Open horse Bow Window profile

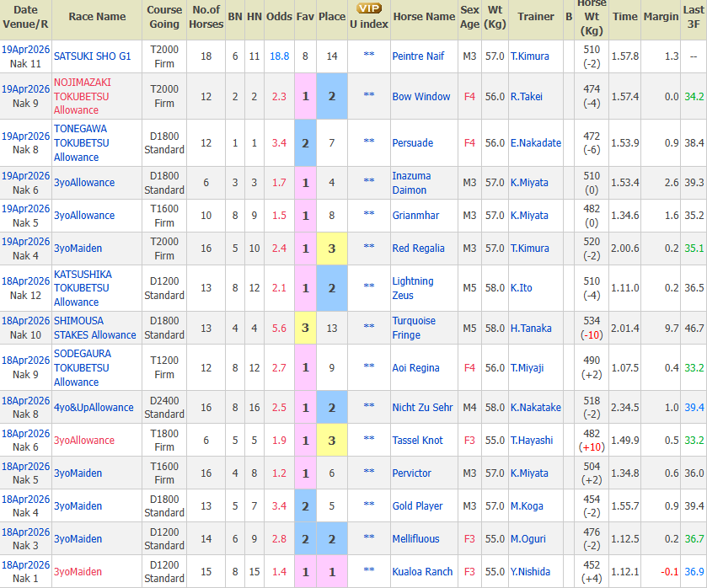point(421,97)
